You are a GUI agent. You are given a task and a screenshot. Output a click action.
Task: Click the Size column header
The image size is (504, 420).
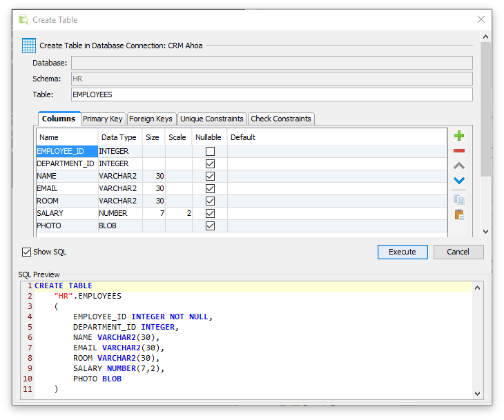pyautogui.click(x=154, y=137)
